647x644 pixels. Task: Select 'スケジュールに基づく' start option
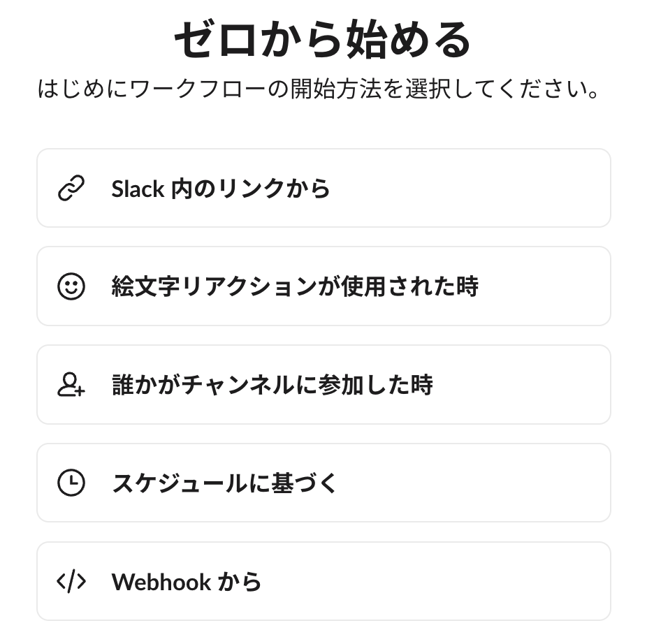tap(224, 483)
